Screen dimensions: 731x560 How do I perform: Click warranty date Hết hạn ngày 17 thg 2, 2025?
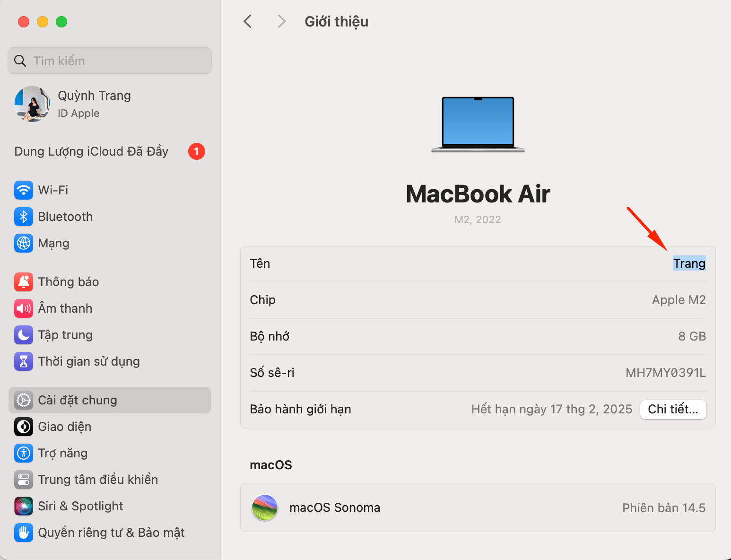pyautogui.click(x=552, y=409)
